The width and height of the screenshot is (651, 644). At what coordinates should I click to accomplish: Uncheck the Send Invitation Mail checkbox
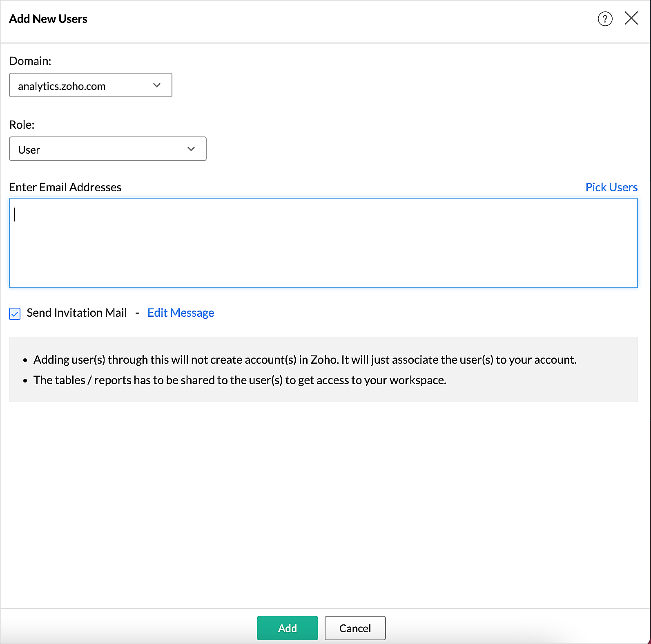[x=15, y=314]
